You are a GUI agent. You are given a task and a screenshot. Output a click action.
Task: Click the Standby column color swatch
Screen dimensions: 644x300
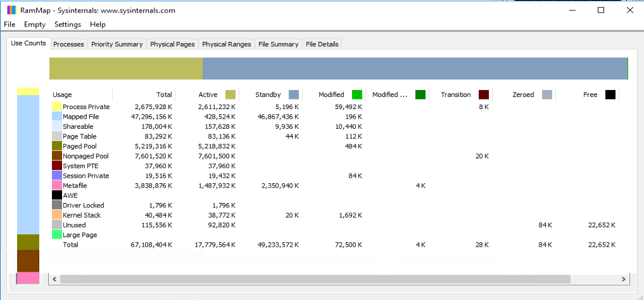click(x=294, y=95)
